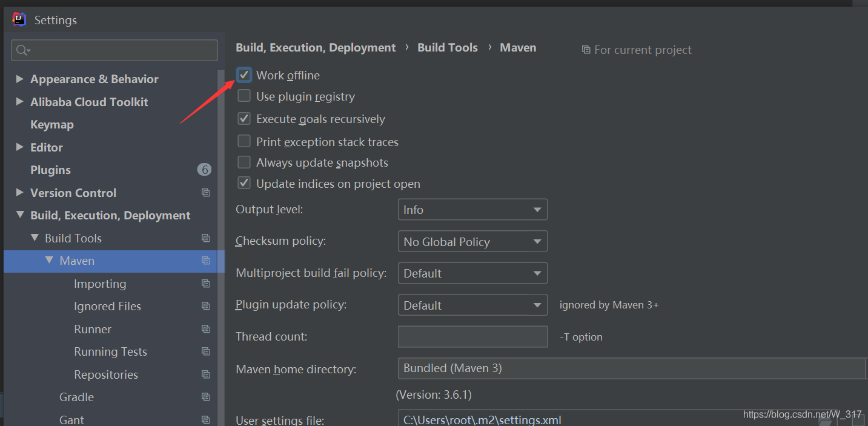Screen dimensions: 868x426
Task: Uncheck the Work offline checkbox
Action: tap(244, 75)
